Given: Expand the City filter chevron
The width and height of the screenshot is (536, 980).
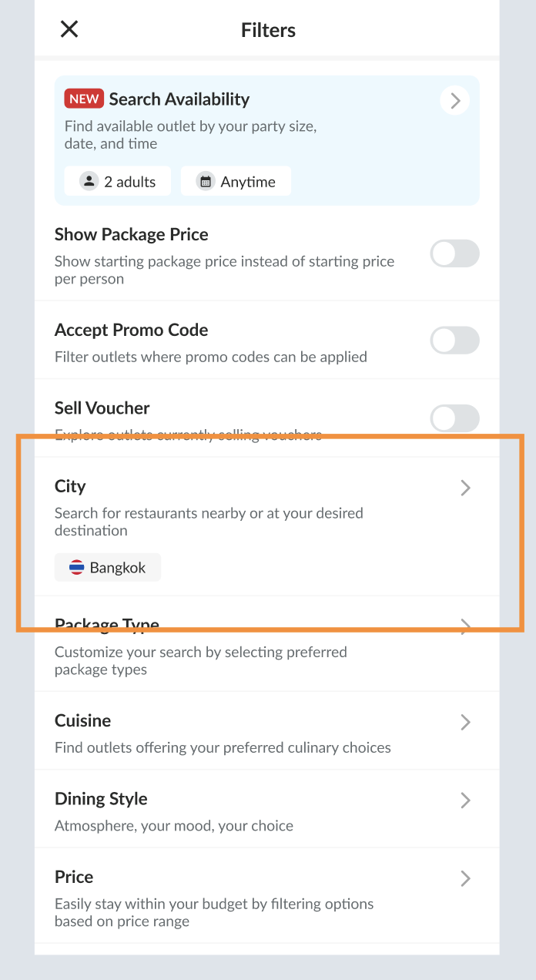Looking at the screenshot, I should (465, 488).
